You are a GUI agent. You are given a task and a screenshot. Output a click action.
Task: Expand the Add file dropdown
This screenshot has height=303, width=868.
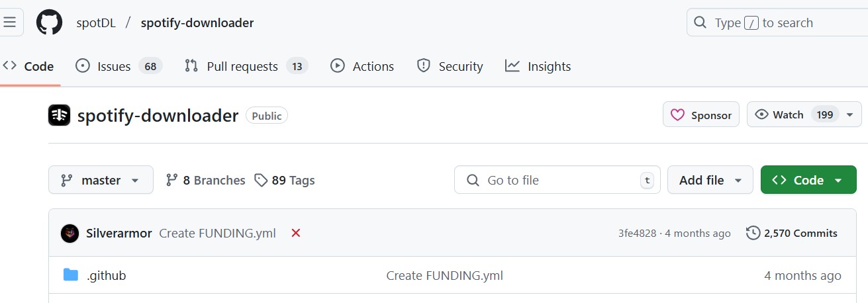(x=710, y=180)
